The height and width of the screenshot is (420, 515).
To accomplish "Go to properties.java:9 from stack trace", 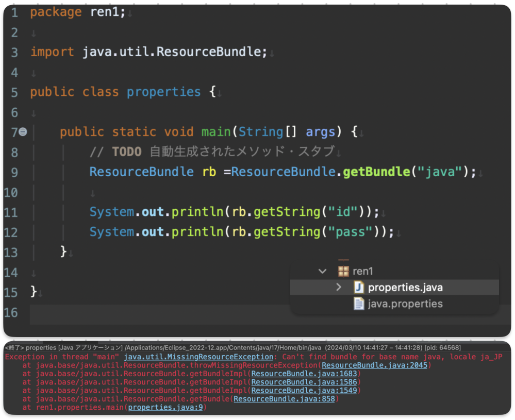I will (x=165, y=408).
